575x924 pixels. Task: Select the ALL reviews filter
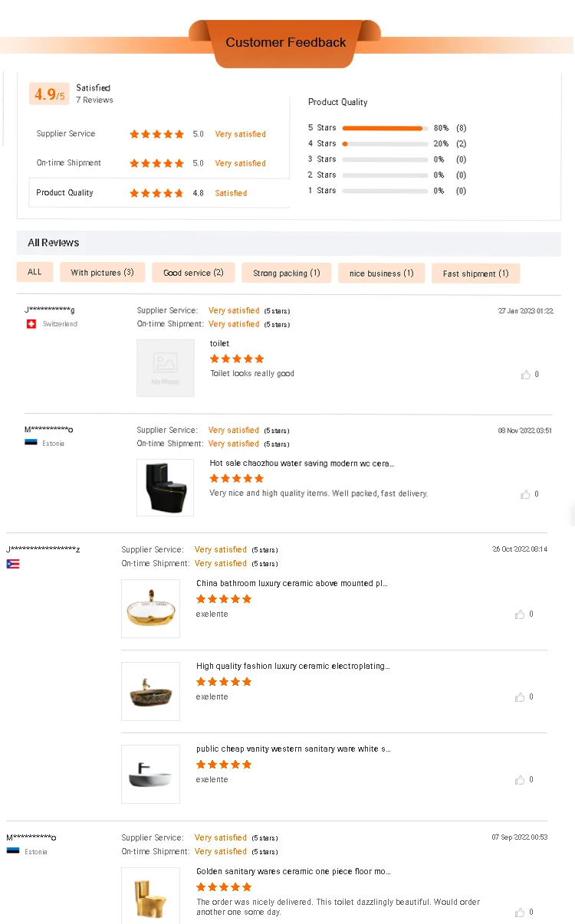click(35, 272)
